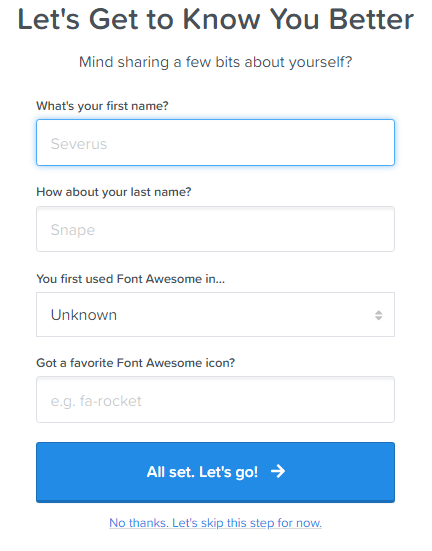Click the How about your last name? label
Image resolution: width=432 pixels, height=551 pixels.
[114, 192]
